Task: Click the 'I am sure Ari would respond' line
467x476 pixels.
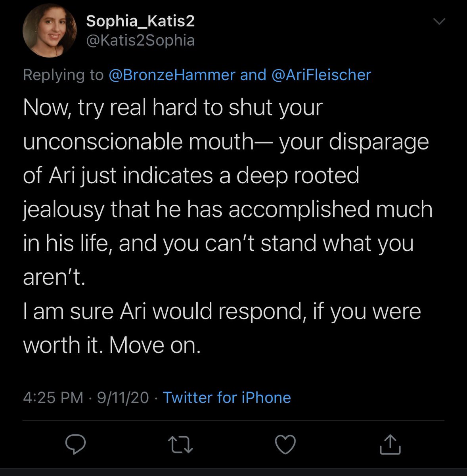Action: click(222, 311)
